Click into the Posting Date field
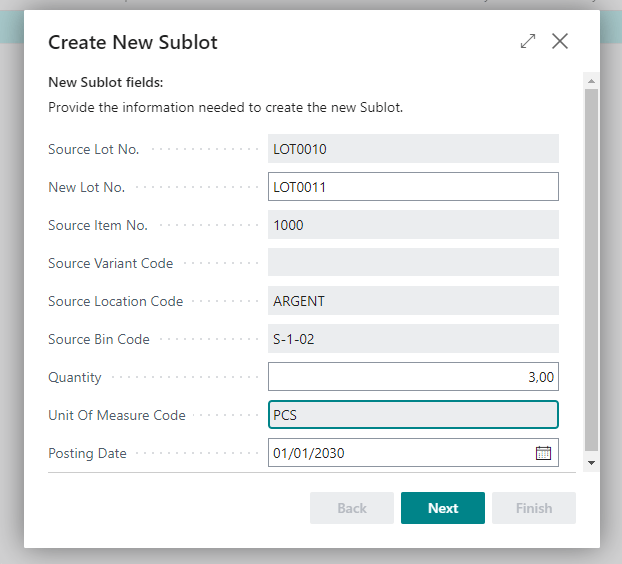 tap(400, 453)
